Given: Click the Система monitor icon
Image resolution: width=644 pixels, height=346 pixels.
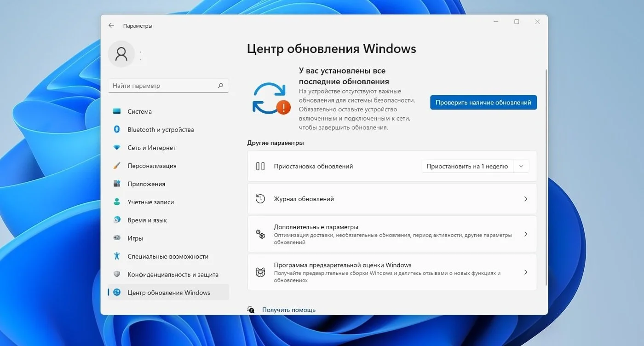Looking at the screenshot, I should [x=117, y=111].
